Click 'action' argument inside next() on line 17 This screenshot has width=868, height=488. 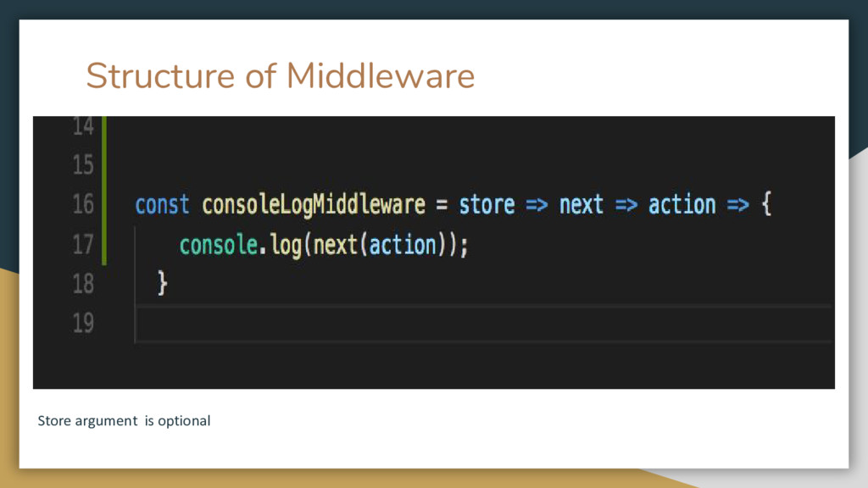[403, 245]
